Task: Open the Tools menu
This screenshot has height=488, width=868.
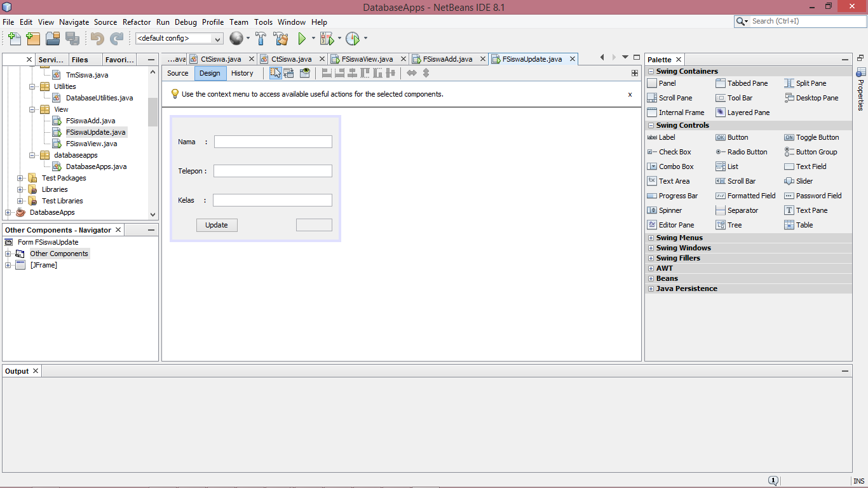Action: tap(263, 22)
